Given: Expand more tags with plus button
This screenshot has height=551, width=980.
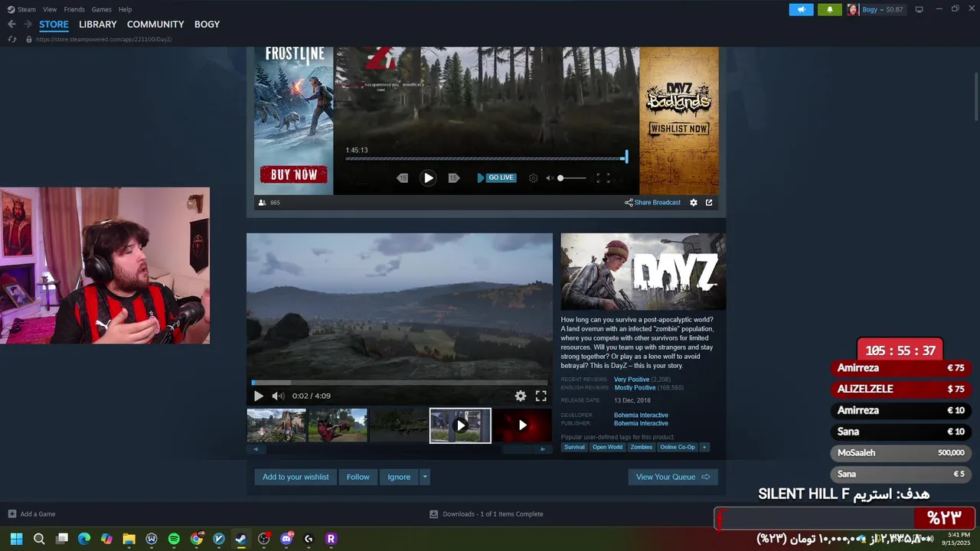Looking at the screenshot, I should pyautogui.click(x=704, y=447).
